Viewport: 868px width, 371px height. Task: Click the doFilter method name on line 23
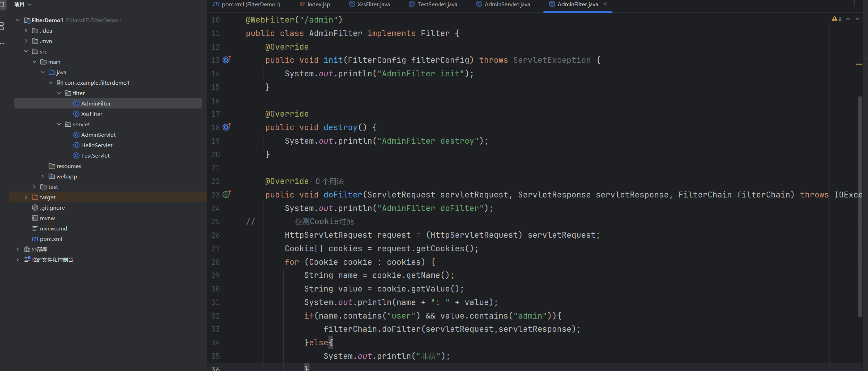coord(343,195)
